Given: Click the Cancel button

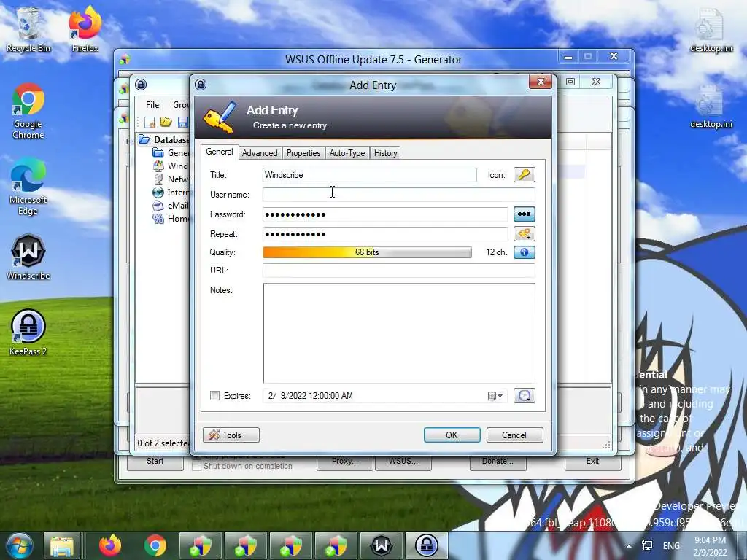Looking at the screenshot, I should pyautogui.click(x=514, y=435).
